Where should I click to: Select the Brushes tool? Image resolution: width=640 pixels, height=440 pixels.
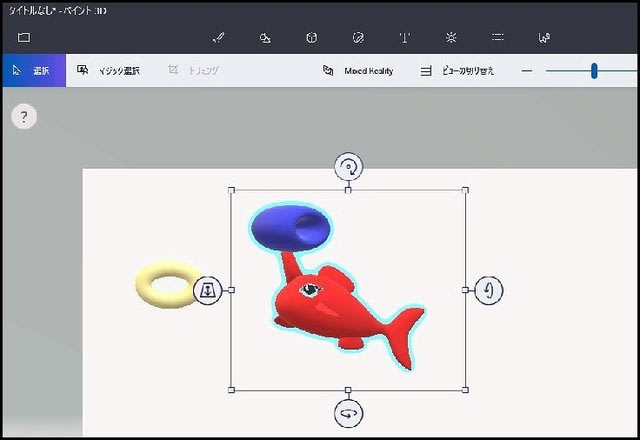(219, 38)
